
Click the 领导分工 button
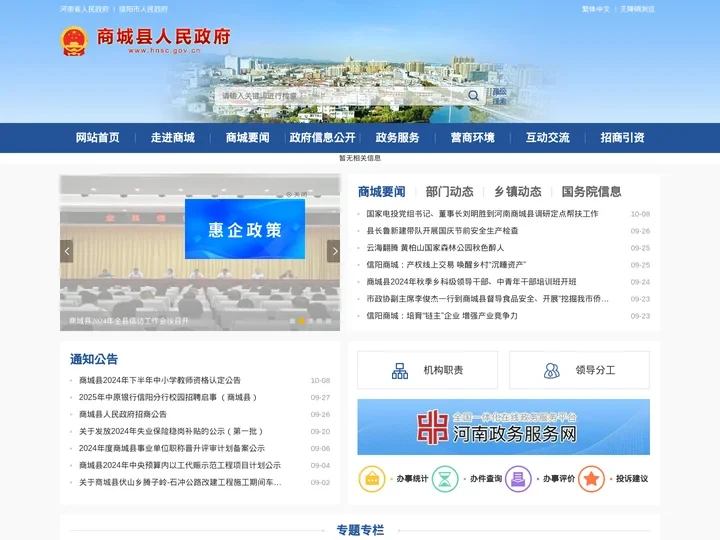[x=579, y=370]
